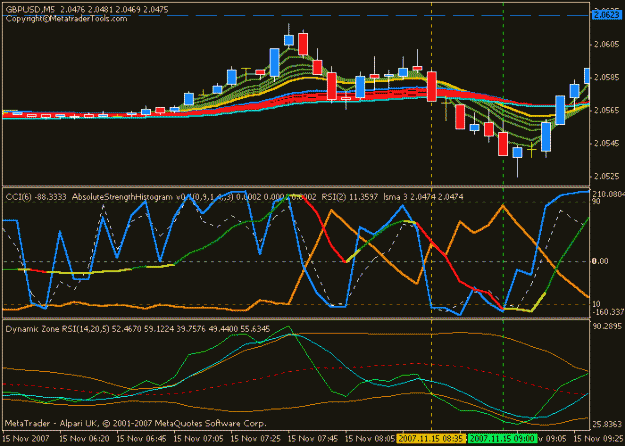625x446 pixels.
Task: Click the 15 Nov 07:25 time label
Action: (256, 439)
